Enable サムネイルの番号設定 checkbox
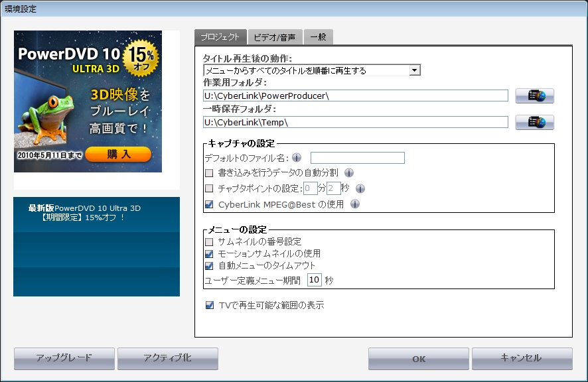 coord(209,242)
